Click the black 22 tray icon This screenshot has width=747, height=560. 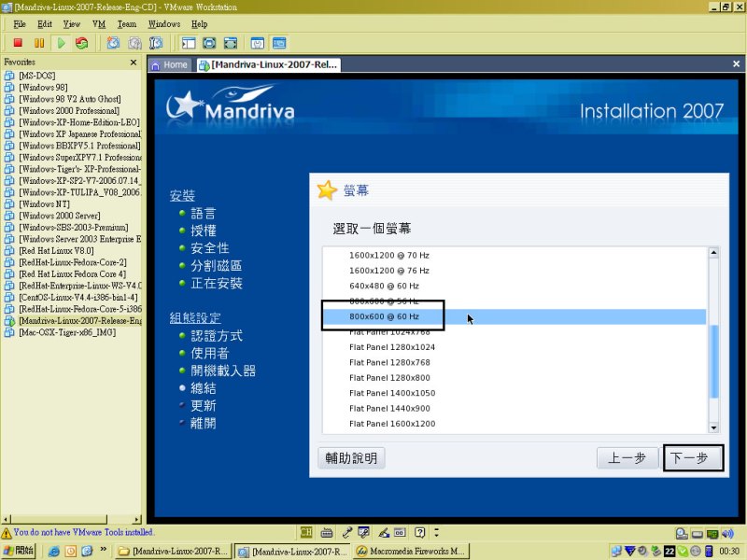(x=669, y=551)
